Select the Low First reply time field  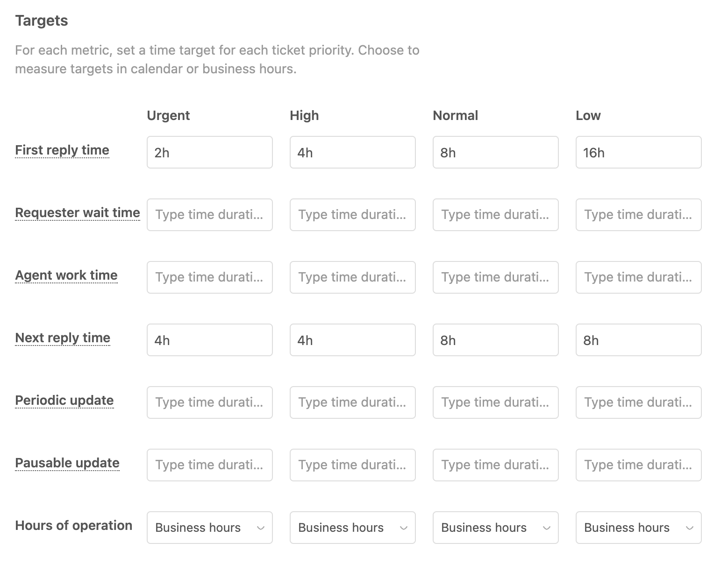click(638, 152)
